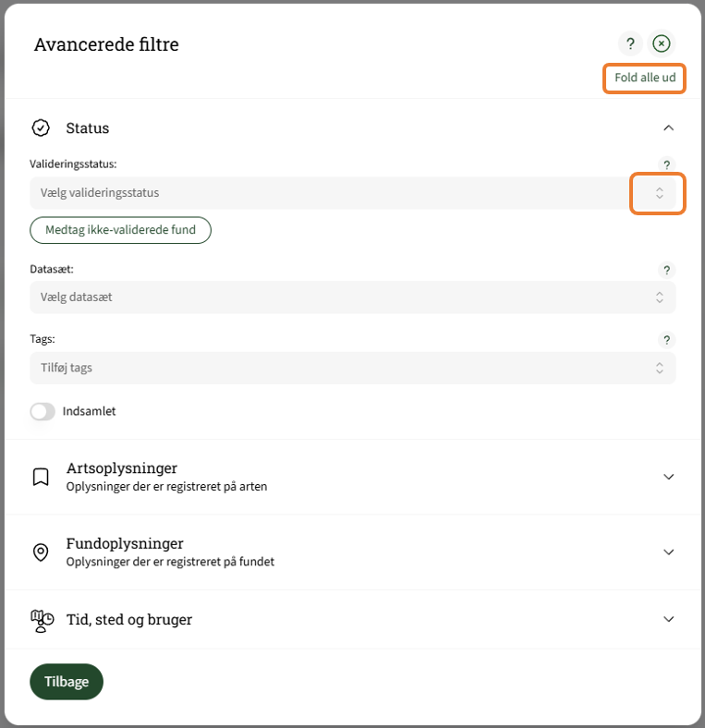
Task: Expand the Fundoplysninger section
Action: pos(669,552)
